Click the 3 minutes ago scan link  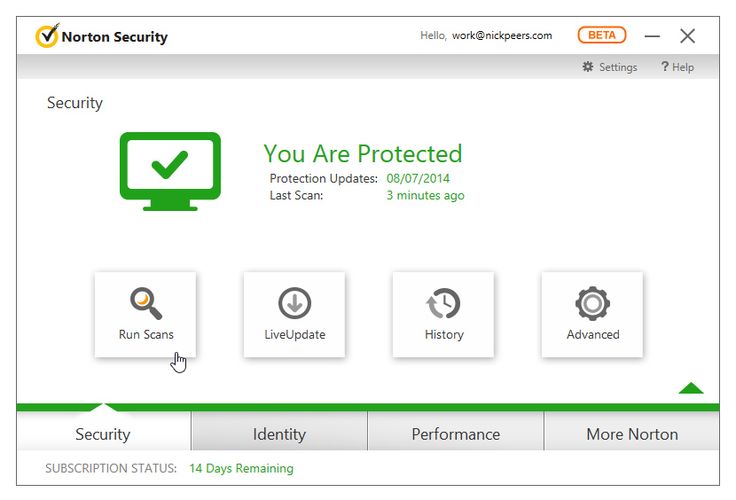coord(425,195)
